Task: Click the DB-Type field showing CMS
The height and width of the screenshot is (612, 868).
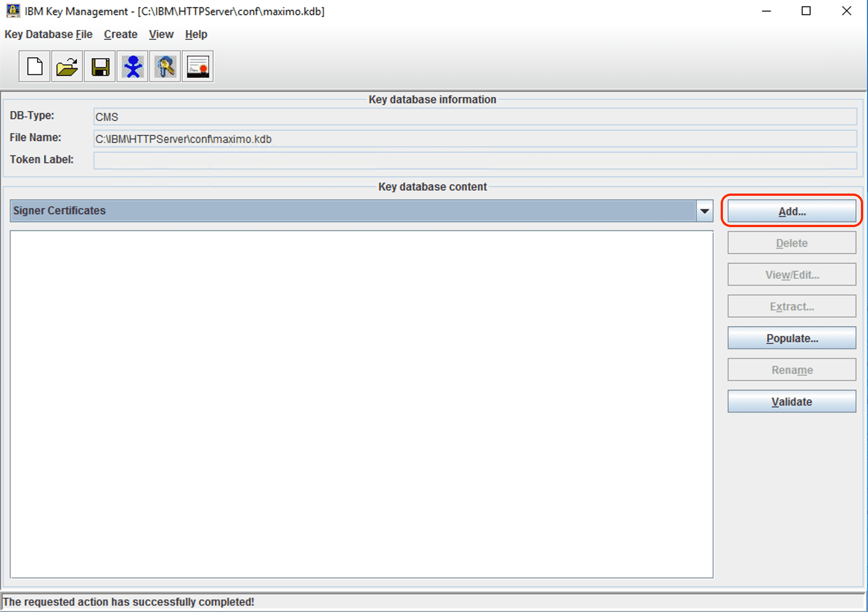Action: pos(475,117)
